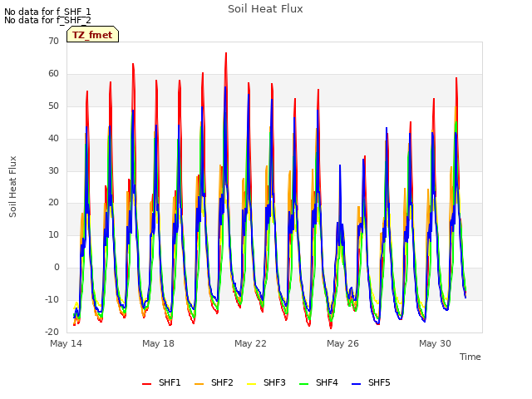Click the 'No data for f_SHF_2' message
The width and height of the screenshot is (532, 399).
pos(47,20)
